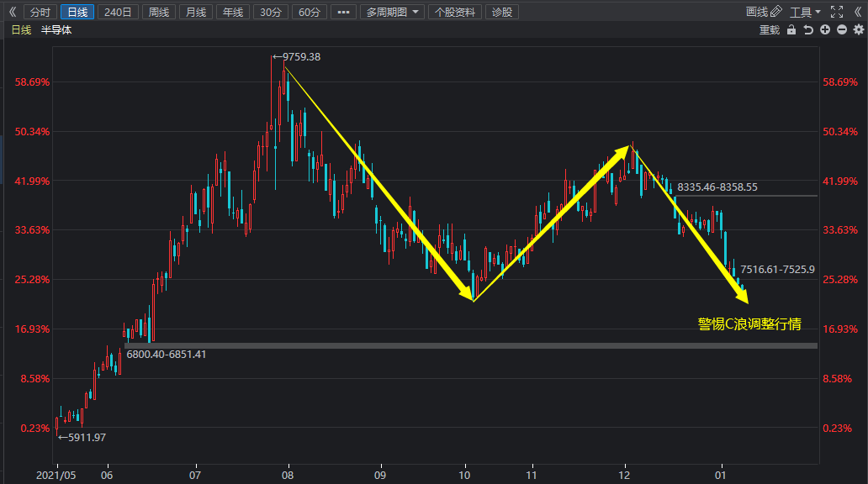Select the 60分 minute period
868x484 pixels.
point(310,12)
